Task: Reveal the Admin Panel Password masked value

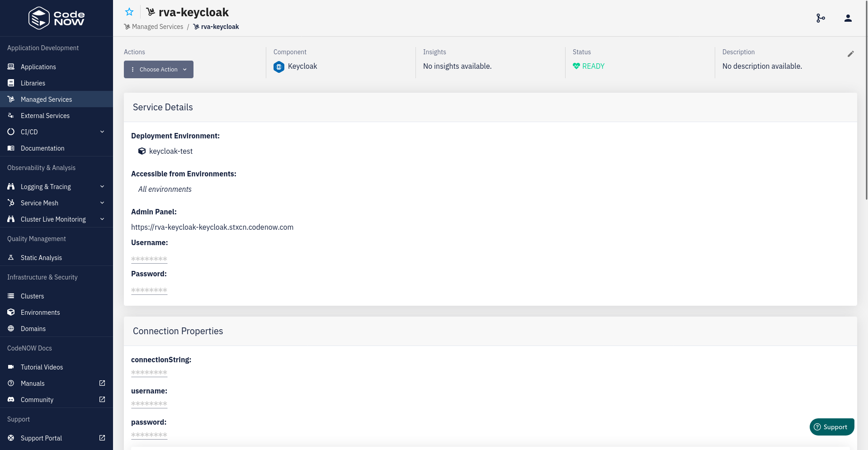Action: [149, 290]
